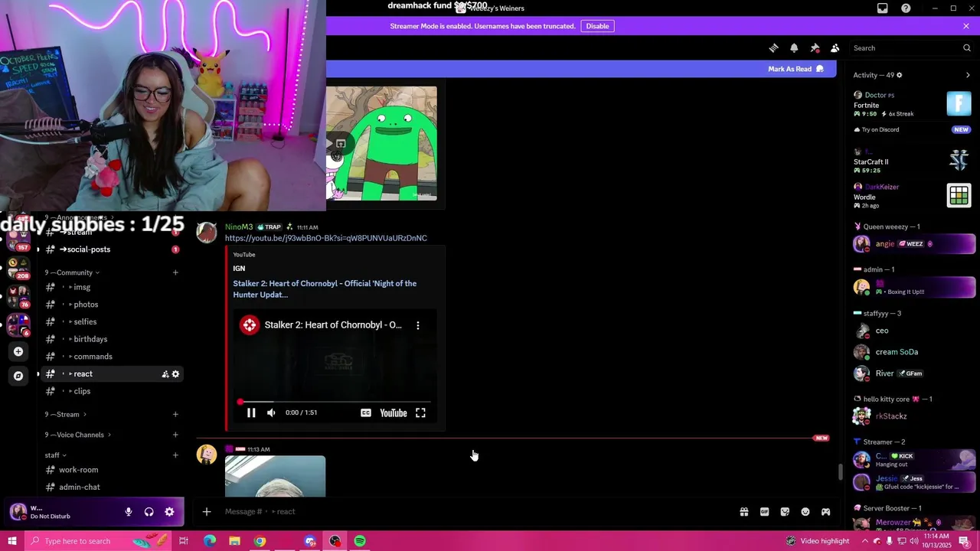Add channel to staff category
Viewport: 980px width, 551px height.
175,455
